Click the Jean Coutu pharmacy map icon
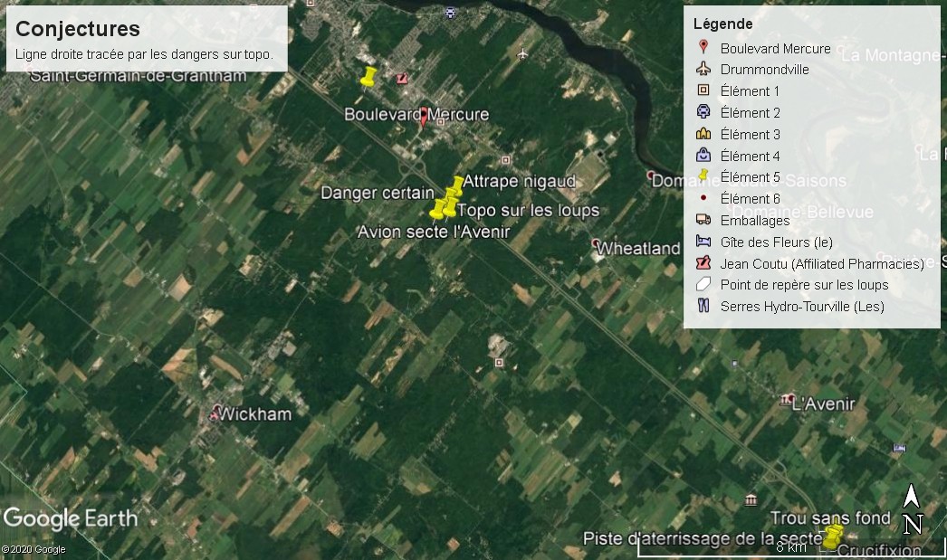Screen dimensions: 947x560 click(x=402, y=79)
